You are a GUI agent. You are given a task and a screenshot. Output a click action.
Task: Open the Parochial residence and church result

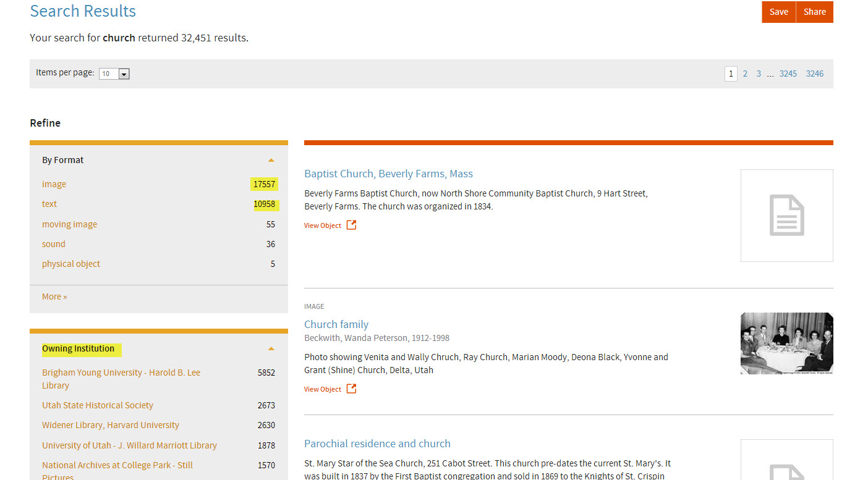pyautogui.click(x=377, y=444)
